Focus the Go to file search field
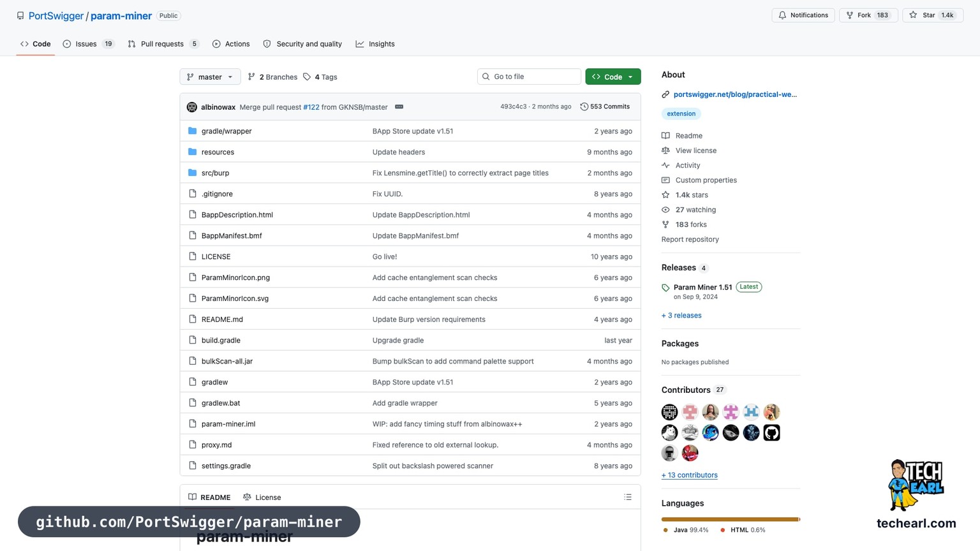The image size is (980, 551). coord(529,77)
